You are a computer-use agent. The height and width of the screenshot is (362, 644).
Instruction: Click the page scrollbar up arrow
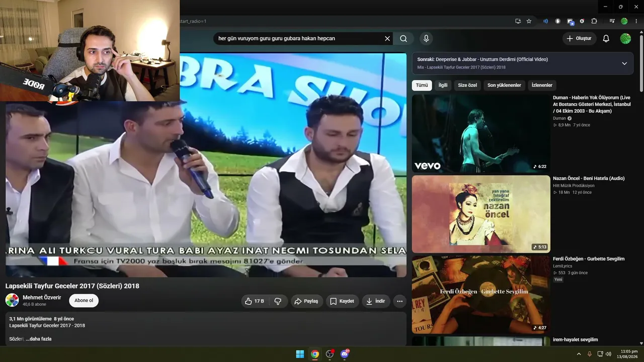(641, 33)
